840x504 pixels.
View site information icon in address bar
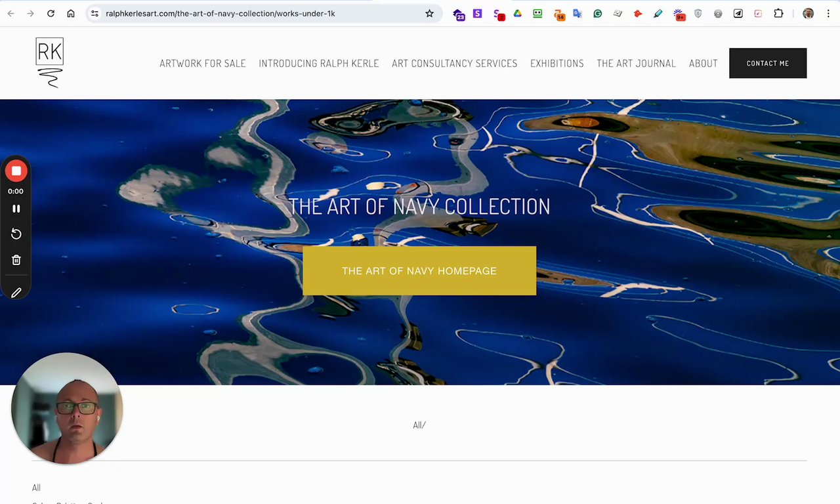tap(94, 13)
